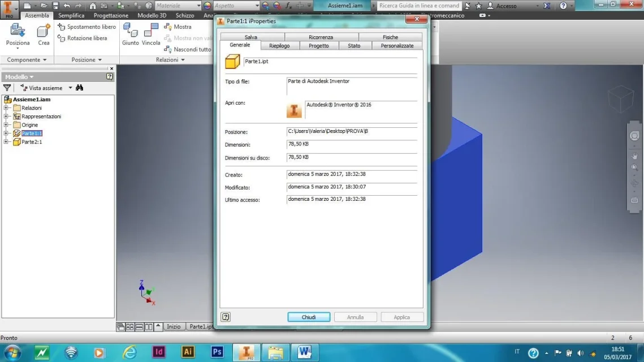644x362 pixels.
Task: Click the Annulla button
Action: [x=355, y=317]
